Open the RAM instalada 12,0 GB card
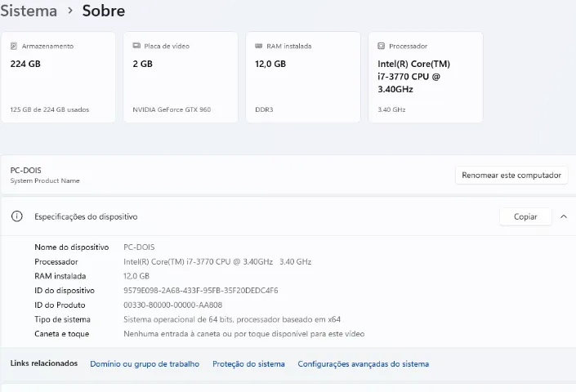Viewport: 576px width, 392px height. pos(303,77)
